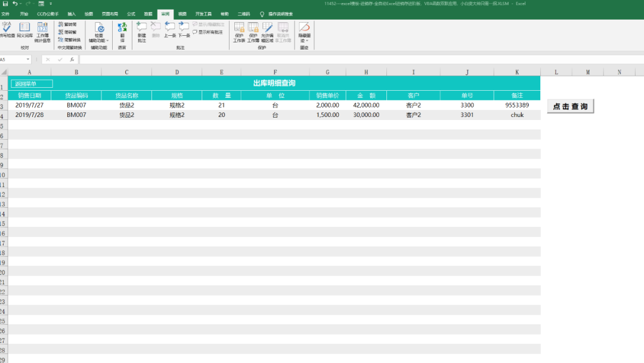Open the form icon in the quick access toolbar
644x363 pixels.
[41, 4]
